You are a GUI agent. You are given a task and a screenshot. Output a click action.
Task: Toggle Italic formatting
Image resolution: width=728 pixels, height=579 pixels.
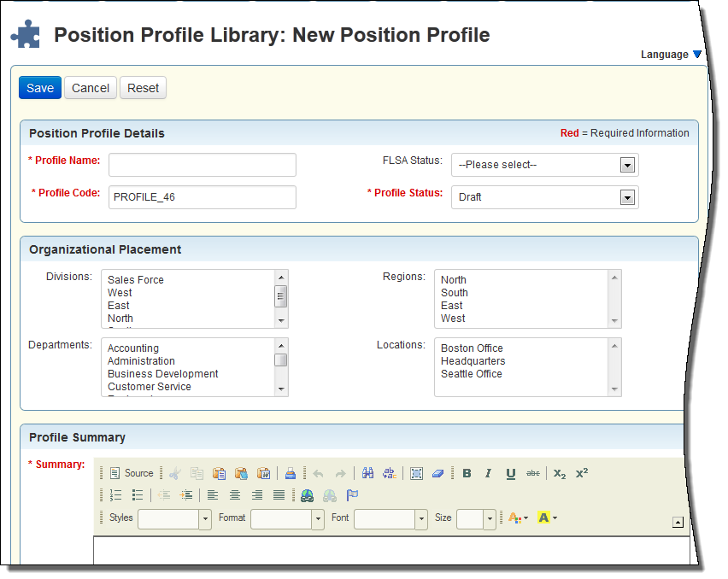click(489, 473)
